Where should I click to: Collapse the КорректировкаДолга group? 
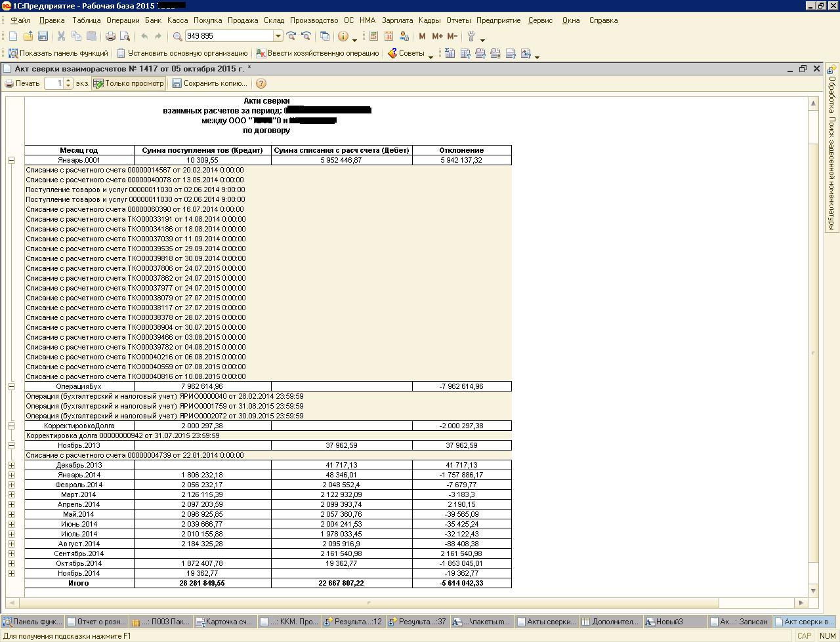click(x=11, y=426)
